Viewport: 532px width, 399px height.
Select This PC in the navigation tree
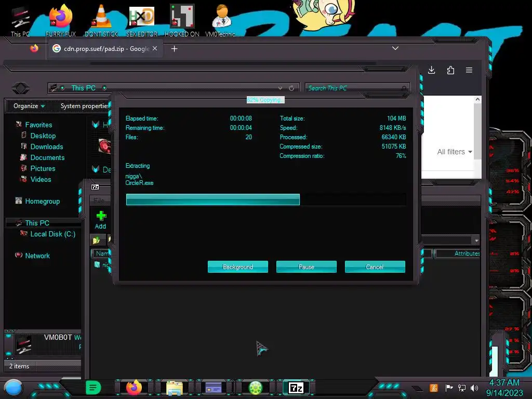pyautogui.click(x=37, y=223)
